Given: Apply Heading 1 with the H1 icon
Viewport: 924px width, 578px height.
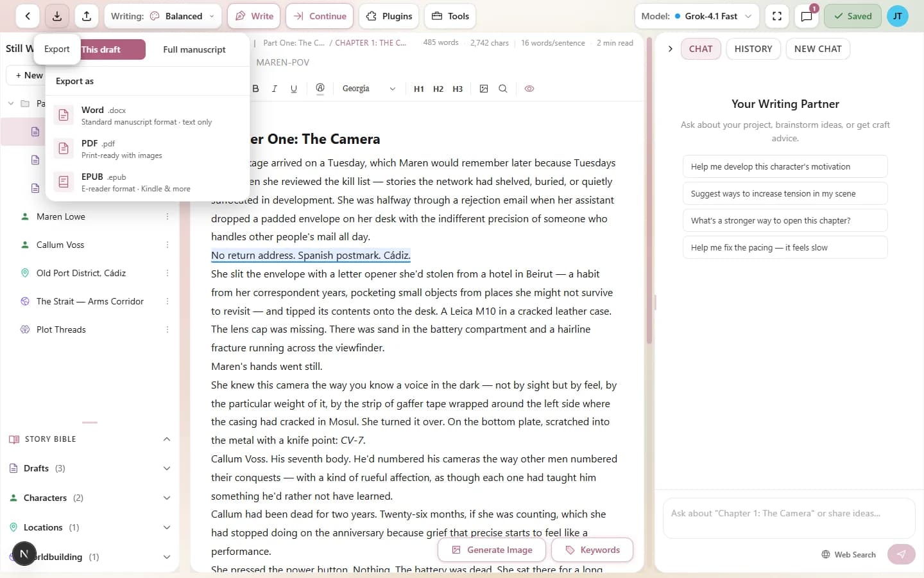Looking at the screenshot, I should [x=419, y=89].
